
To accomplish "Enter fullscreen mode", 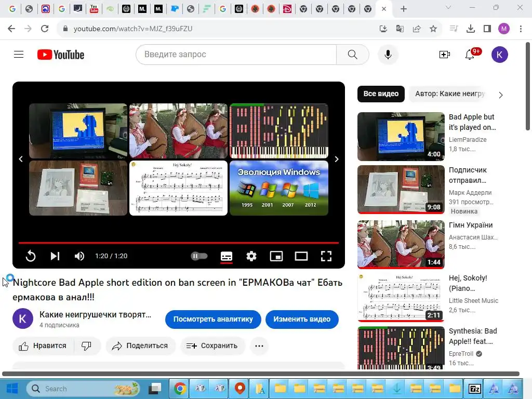I will point(326,256).
